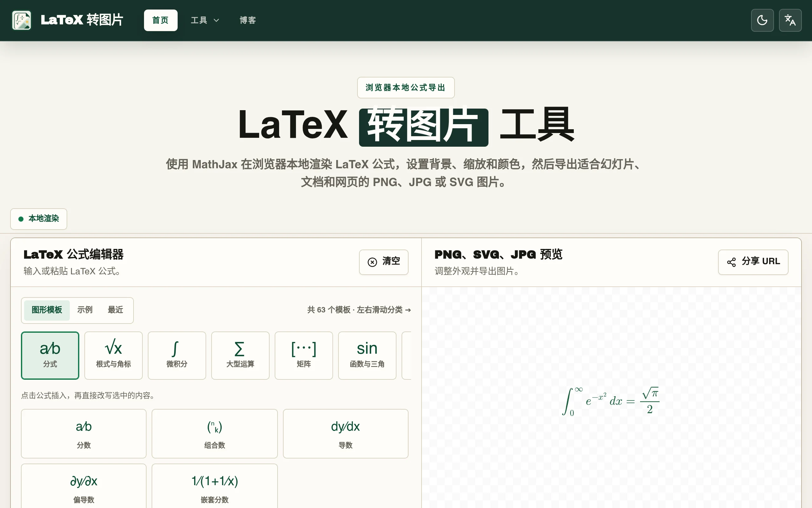Open the 博客 nav link
The image size is (812, 508).
coord(248,20)
